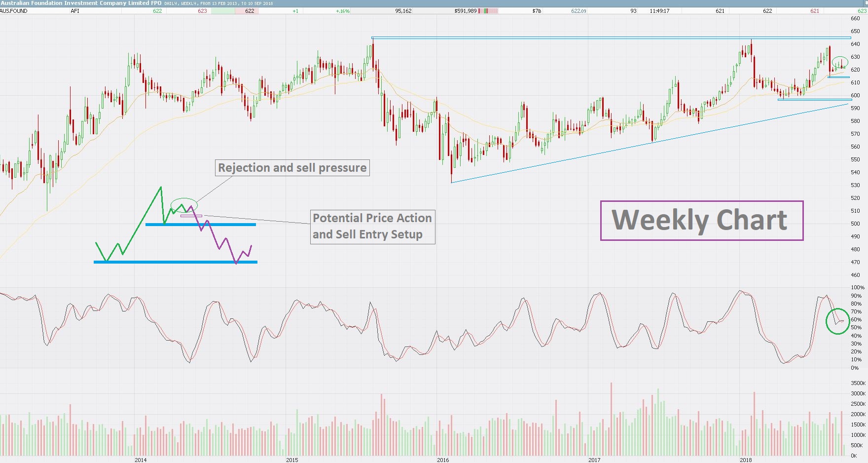The height and width of the screenshot is (463, 868).
Task: Click the Rejection and sell pressure annotation
Action: [x=292, y=168]
